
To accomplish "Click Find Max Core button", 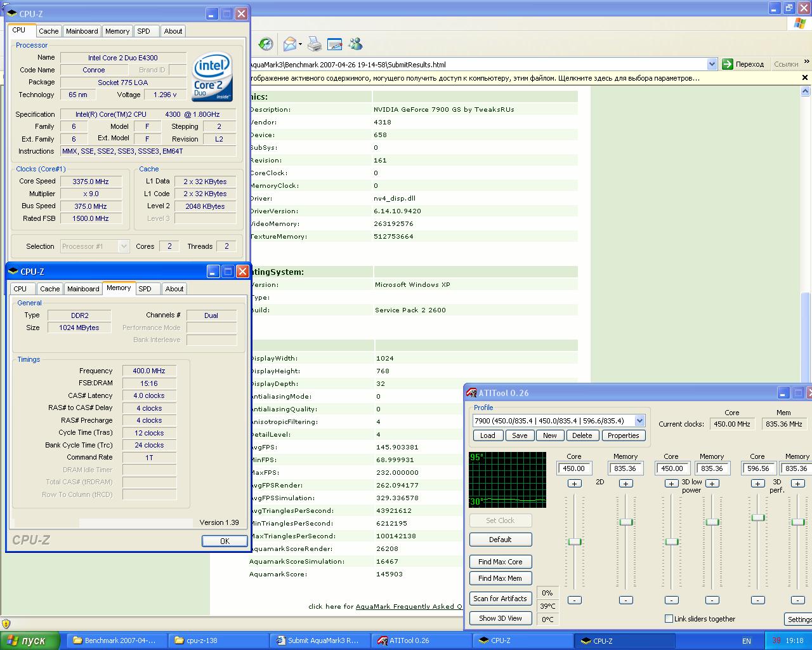I will (501, 562).
